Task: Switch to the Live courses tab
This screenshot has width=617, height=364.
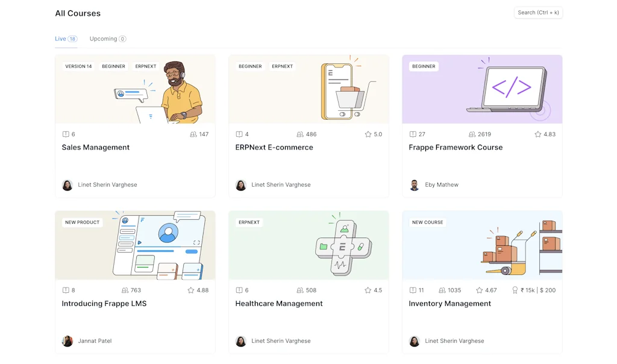Action: coord(60,39)
